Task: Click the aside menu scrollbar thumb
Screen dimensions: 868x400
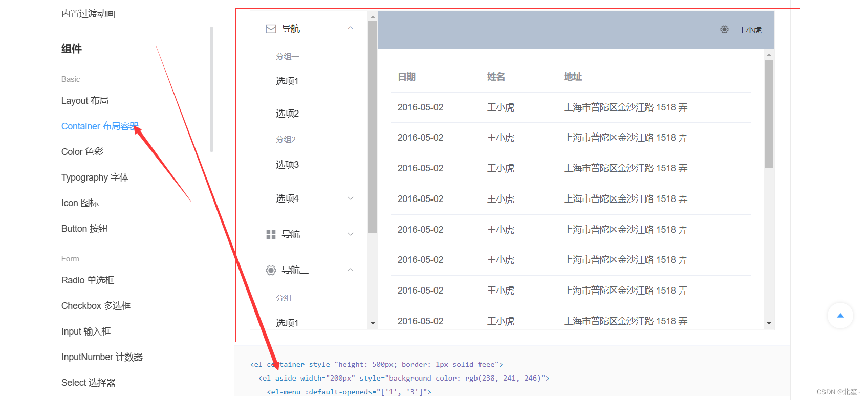Action: (373, 127)
